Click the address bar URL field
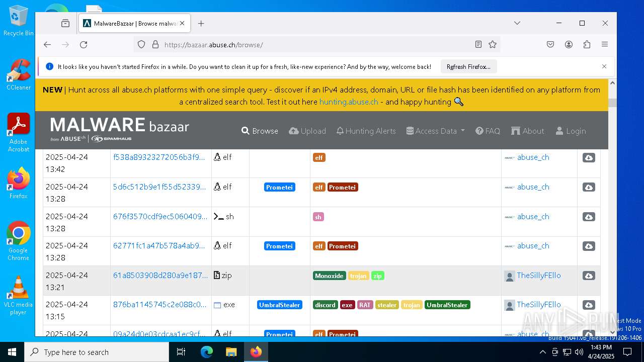 [317, 45]
